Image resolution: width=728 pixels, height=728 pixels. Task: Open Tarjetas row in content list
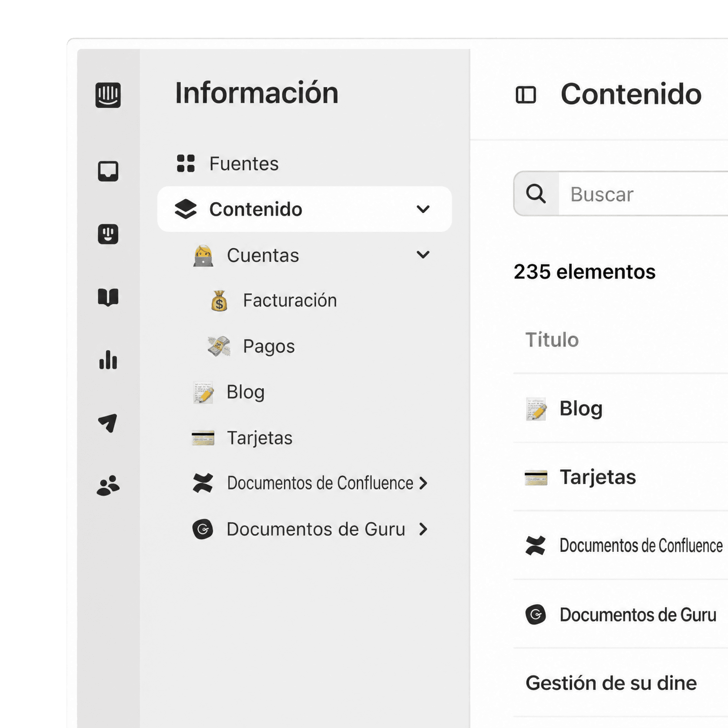[x=621, y=477]
